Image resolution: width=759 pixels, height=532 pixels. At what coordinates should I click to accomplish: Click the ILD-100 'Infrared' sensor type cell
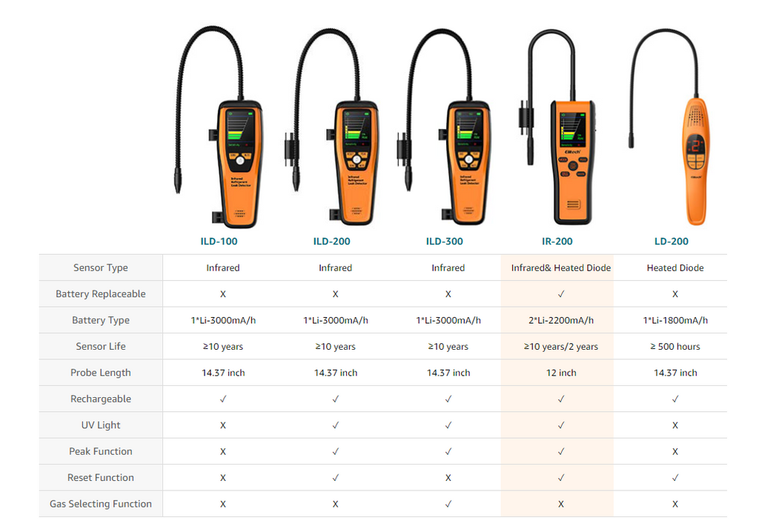223,267
